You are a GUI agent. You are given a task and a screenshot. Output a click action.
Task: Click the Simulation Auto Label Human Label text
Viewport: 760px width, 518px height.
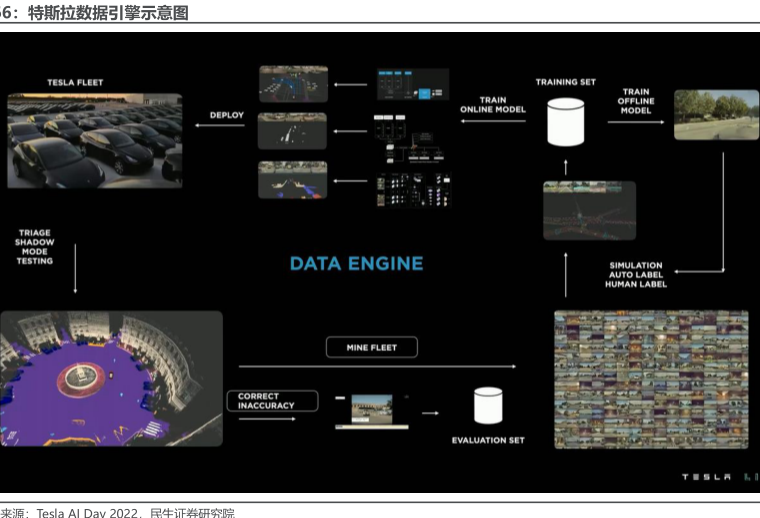(x=635, y=275)
